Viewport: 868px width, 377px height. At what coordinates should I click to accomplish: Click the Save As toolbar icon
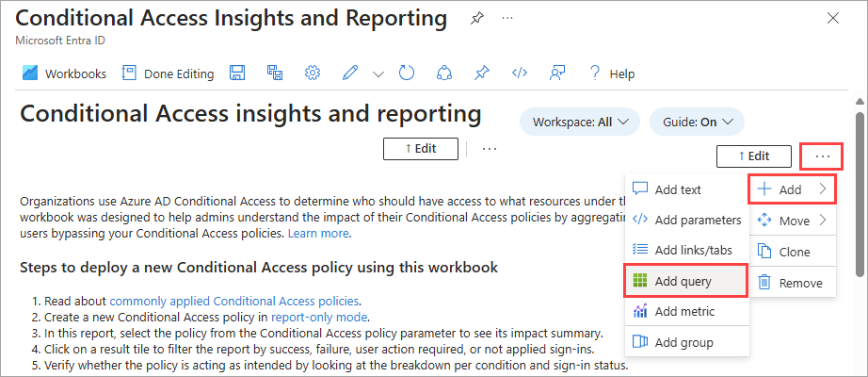click(x=275, y=73)
